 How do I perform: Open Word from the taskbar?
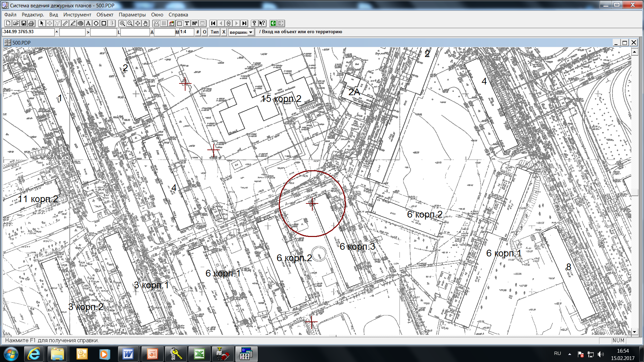128,354
